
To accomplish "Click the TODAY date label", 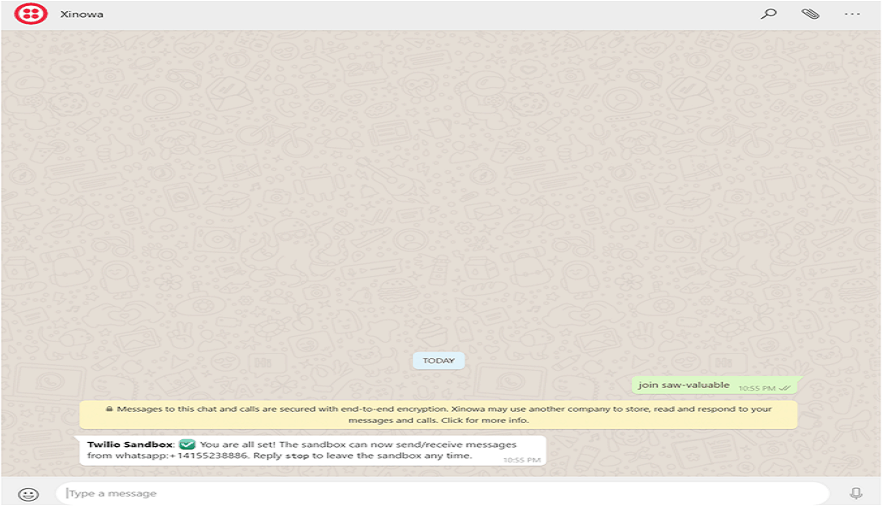I will click(x=438, y=361).
